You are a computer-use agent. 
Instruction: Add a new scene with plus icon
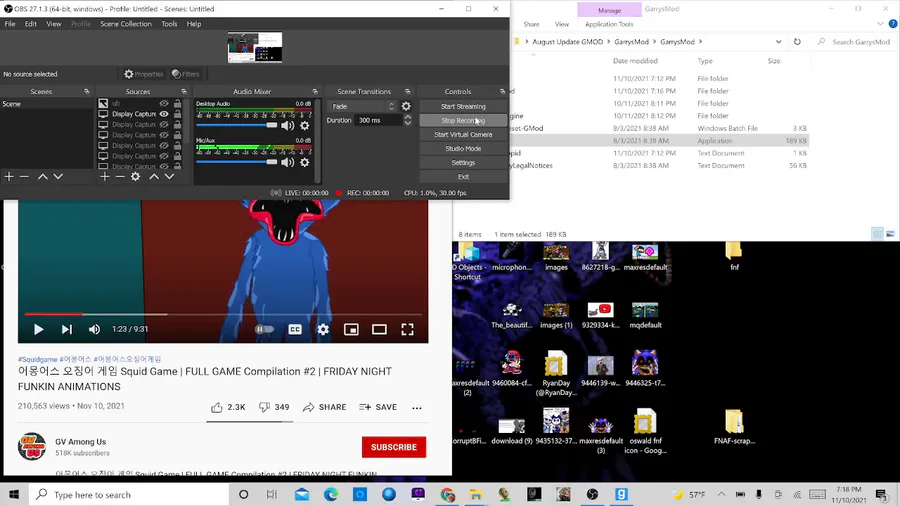click(x=9, y=177)
